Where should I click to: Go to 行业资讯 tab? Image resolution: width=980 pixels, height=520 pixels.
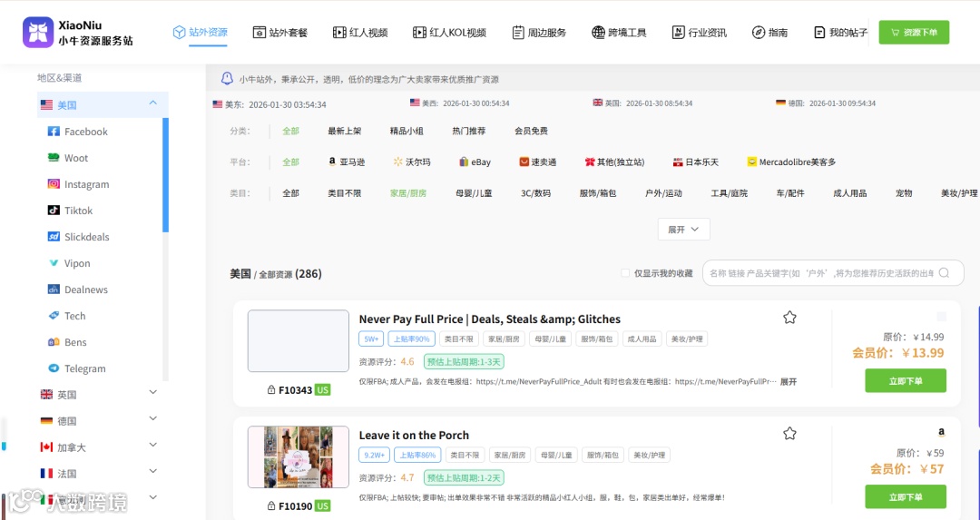(699, 32)
